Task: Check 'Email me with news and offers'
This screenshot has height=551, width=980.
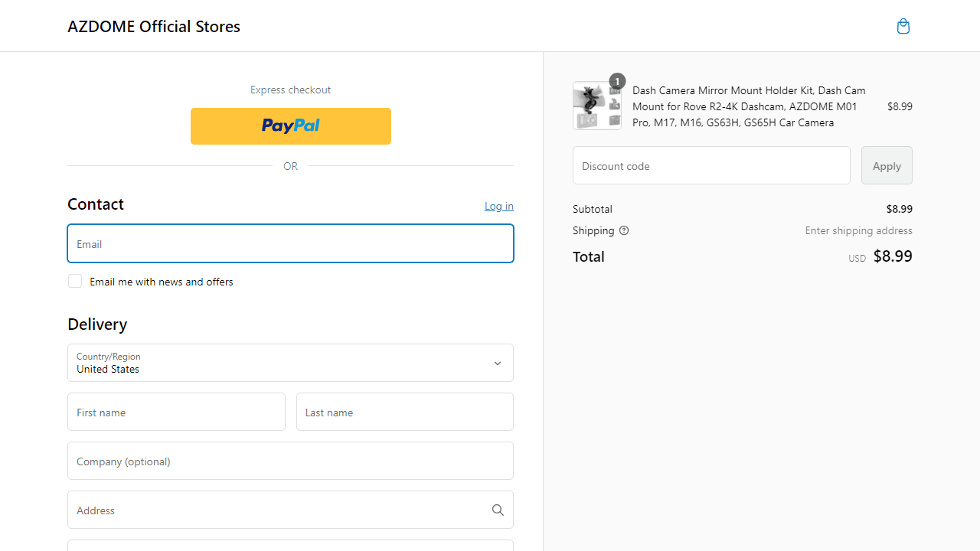Action: click(x=75, y=281)
